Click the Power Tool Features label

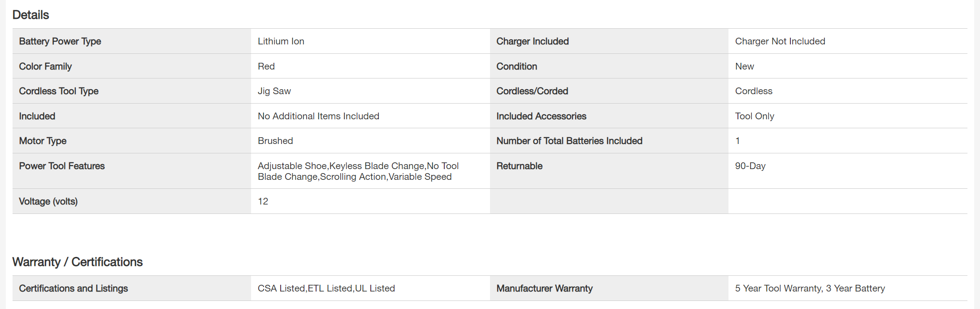62,166
